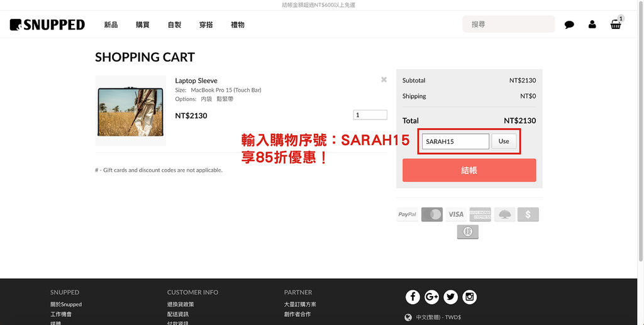Open the 禮物 menu
Viewport: 644px width, 325px height.
coord(238,25)
